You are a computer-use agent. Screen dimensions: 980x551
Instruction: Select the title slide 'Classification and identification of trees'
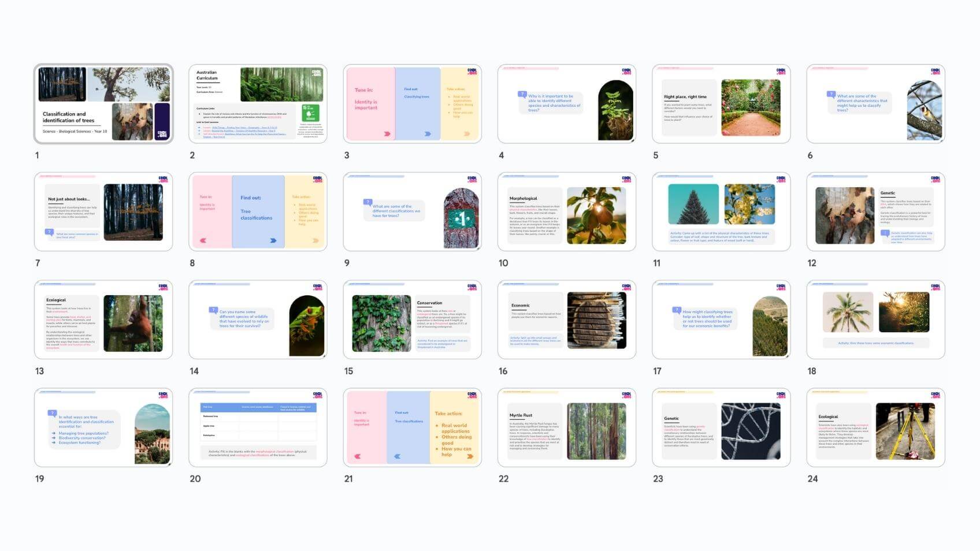pyautogui.click(x=103, y=104)
